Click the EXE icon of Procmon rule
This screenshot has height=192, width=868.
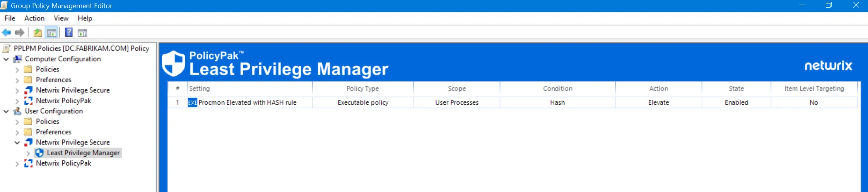click(192, 102)
